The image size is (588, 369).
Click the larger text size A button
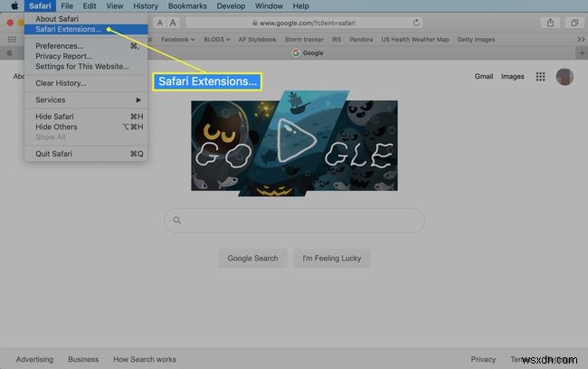(x=173, y=23)
